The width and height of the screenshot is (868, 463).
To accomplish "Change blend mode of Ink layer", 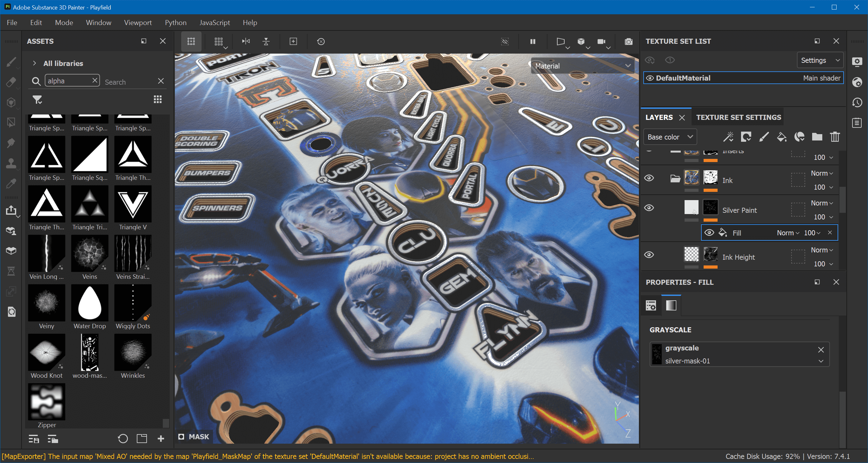I will [821, 173].
